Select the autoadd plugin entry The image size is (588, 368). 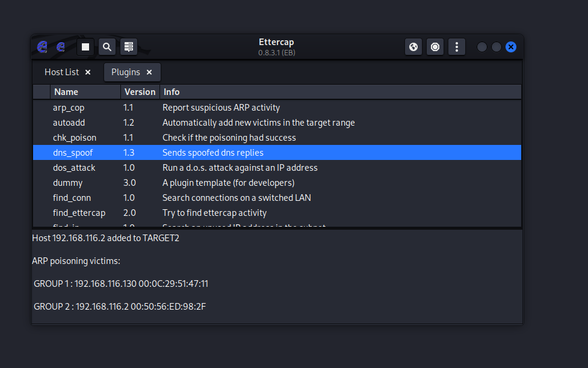(69, 123)
